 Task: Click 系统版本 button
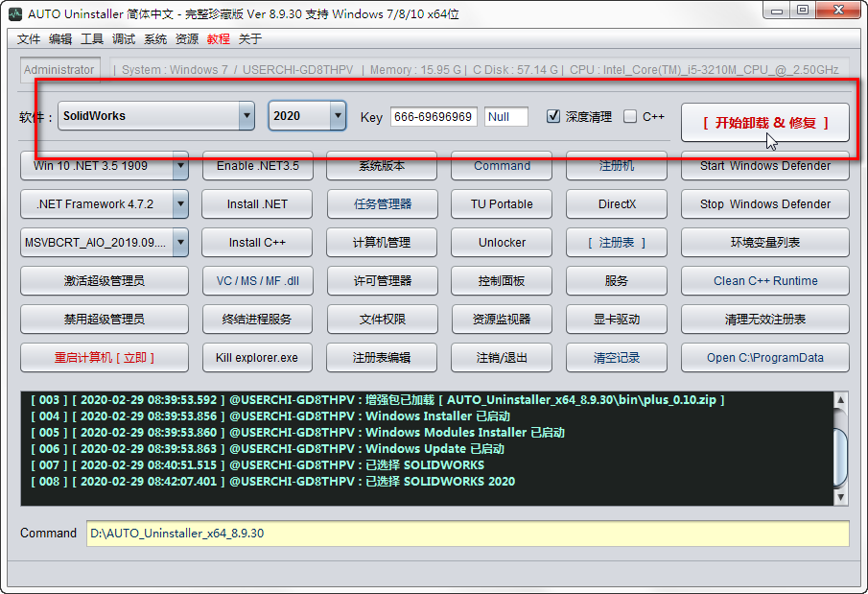coord(382,166)
